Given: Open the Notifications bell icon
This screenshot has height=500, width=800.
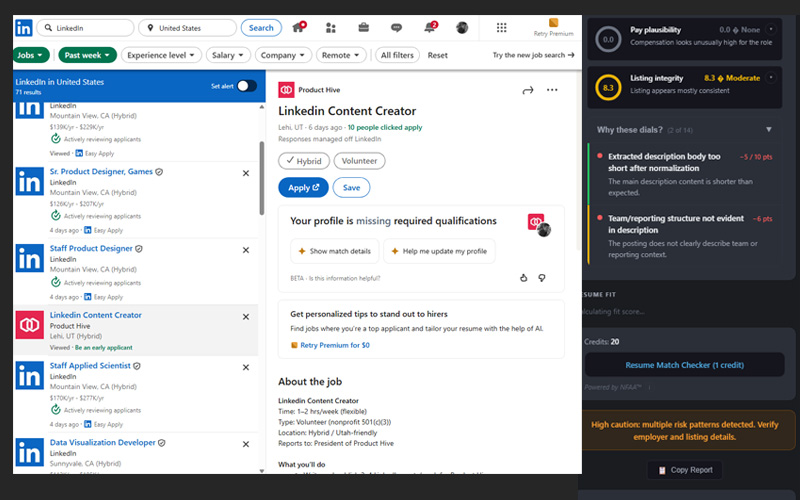Looking at the screenshot, I should coord(429,28).
